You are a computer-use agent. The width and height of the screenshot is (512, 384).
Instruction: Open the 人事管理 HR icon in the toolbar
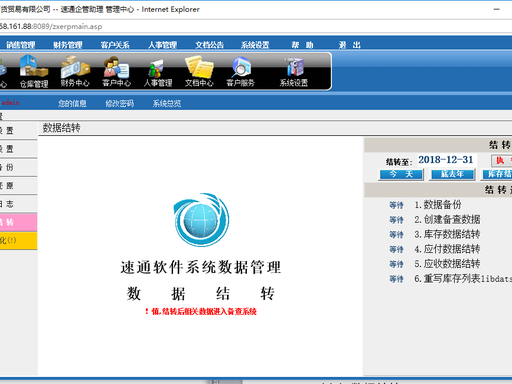coord(158,73)
